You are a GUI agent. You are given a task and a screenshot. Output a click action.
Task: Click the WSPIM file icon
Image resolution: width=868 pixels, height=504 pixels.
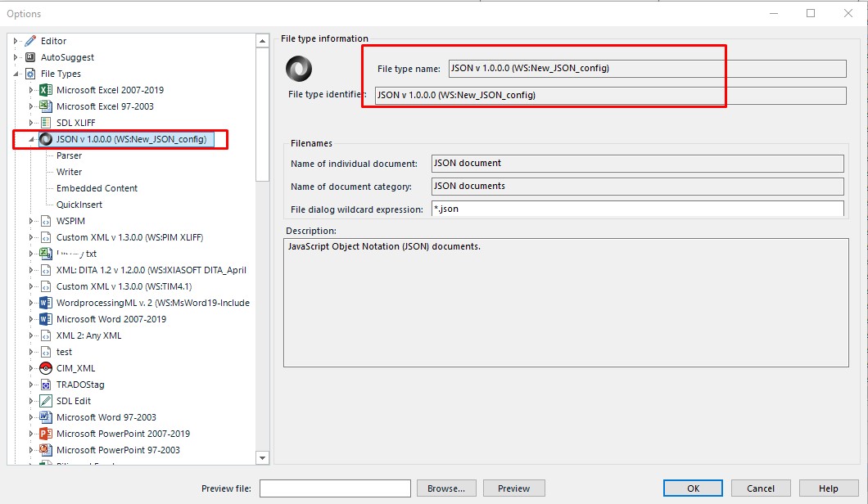click(x=46, y=221)
